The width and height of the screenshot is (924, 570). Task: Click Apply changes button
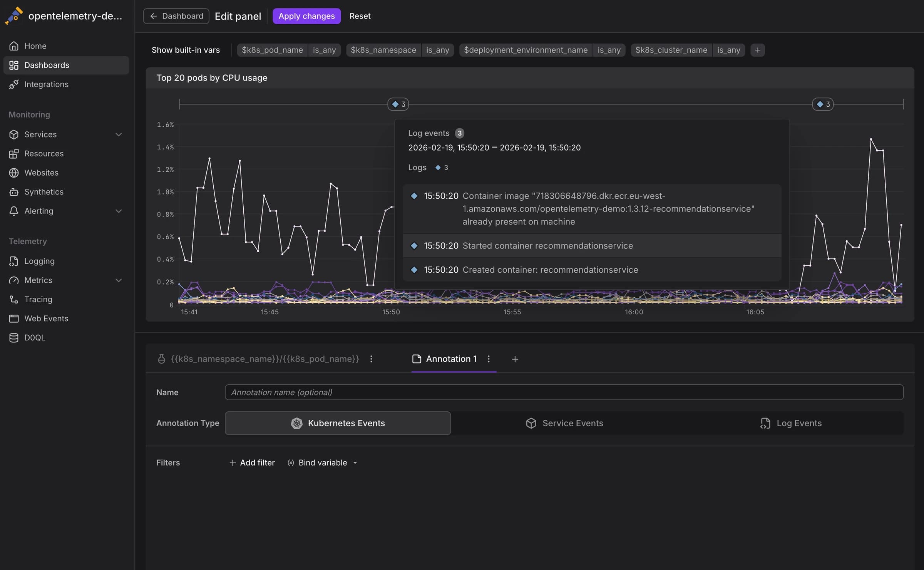tap(306, 16)
